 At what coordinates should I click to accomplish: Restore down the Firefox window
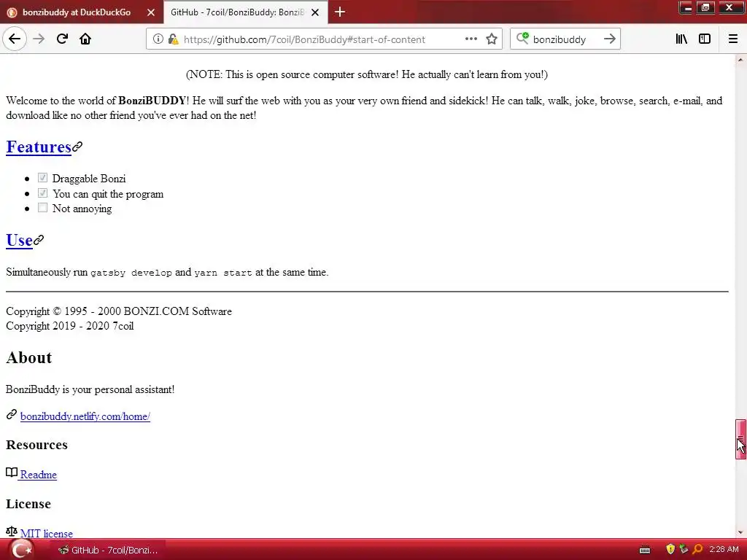(706, 7)
